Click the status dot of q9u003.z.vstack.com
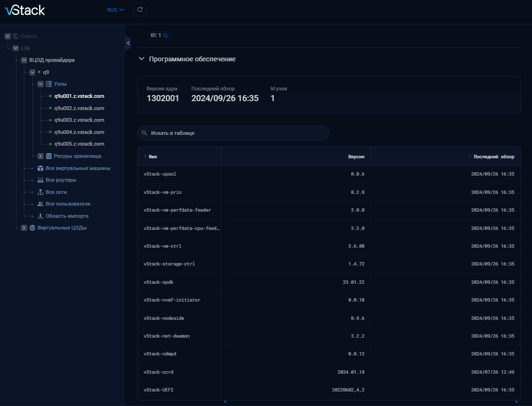Screen dimensions: 532x406 tap(50, 120)
